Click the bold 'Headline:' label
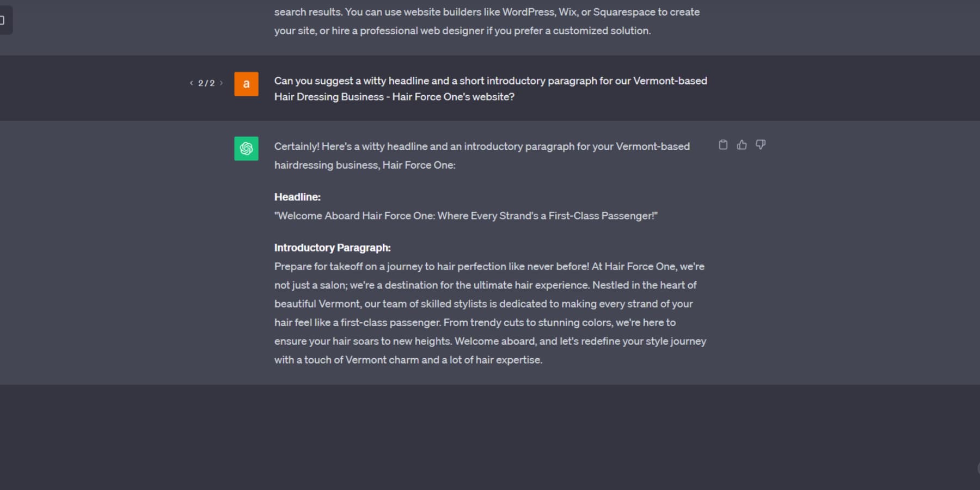Viewport: 980px width, 490px height. pos(297,197)
